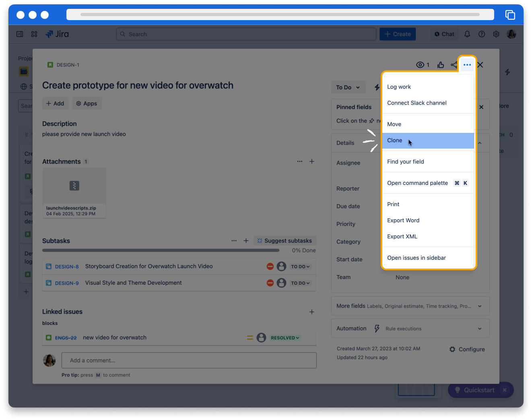Screen dimensions: 532x420
Task: Add a subtask with the plus icon
Action: coord(246,241)
